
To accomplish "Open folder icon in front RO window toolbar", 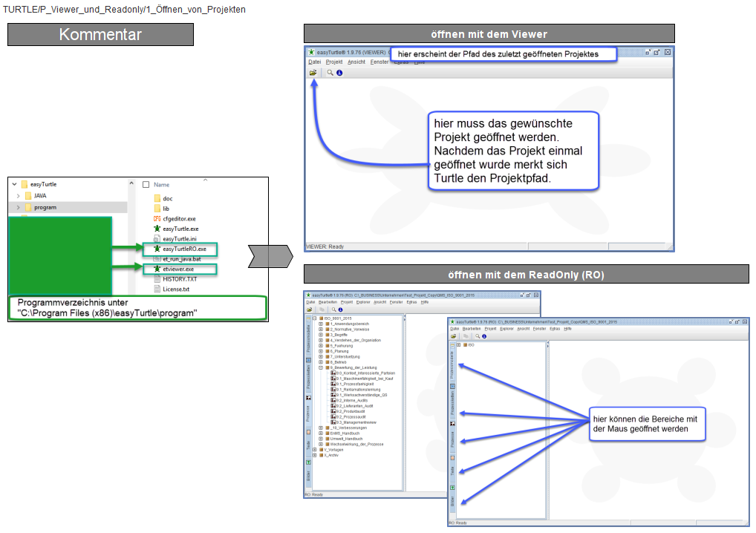I will click(453, 336).
